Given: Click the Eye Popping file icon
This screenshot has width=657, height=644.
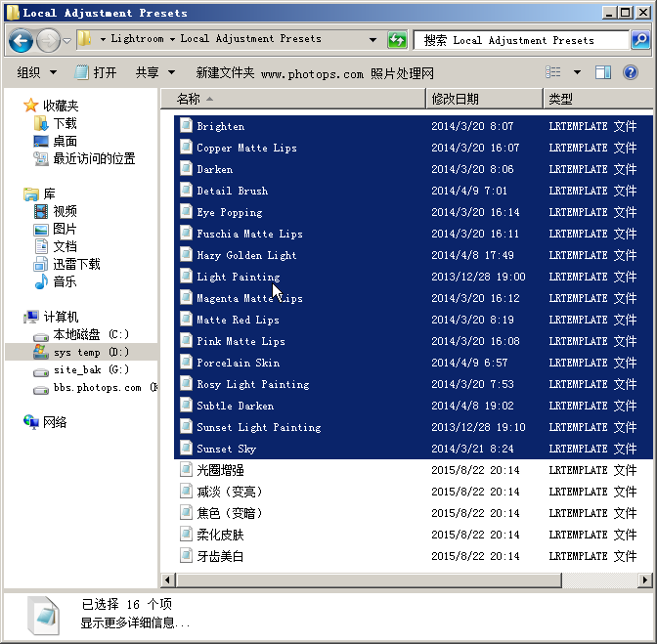Looking at the screenshot, I should pos(186,211).
